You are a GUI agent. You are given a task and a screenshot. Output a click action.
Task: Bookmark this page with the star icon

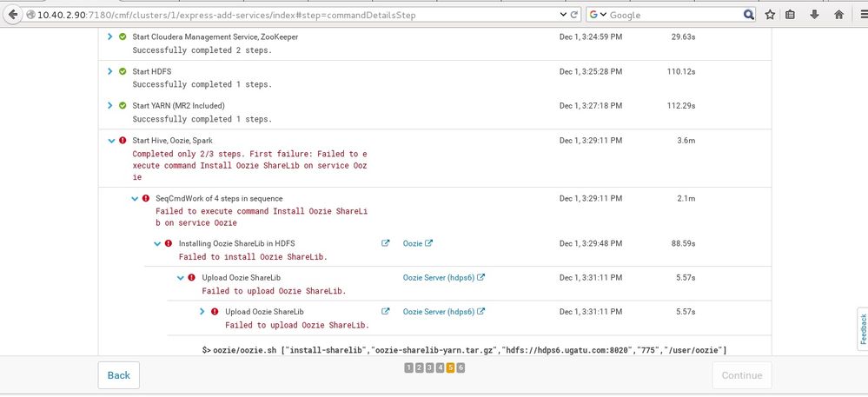770,15
